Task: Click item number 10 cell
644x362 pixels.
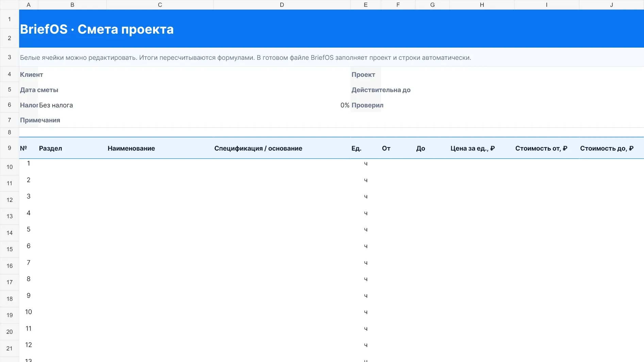Action: coord(29,315)
